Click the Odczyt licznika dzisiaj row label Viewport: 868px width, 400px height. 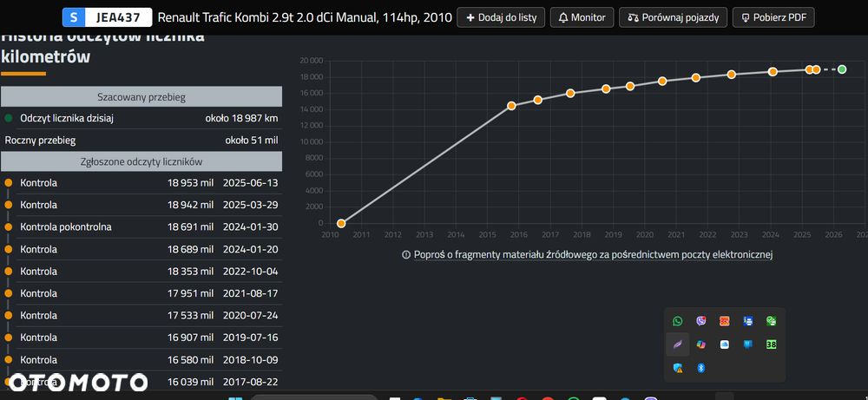pyautogui.click(x=67, y=118)
